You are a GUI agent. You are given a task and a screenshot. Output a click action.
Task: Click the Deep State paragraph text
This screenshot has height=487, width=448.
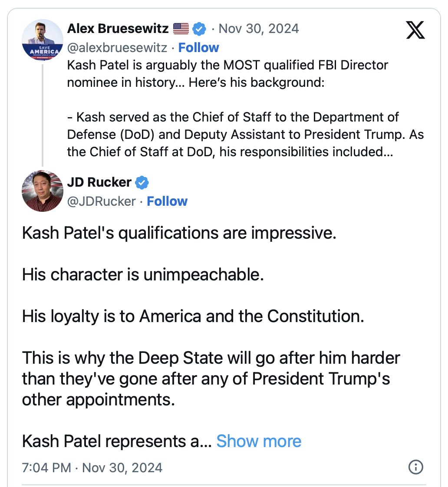coord(211,378)
